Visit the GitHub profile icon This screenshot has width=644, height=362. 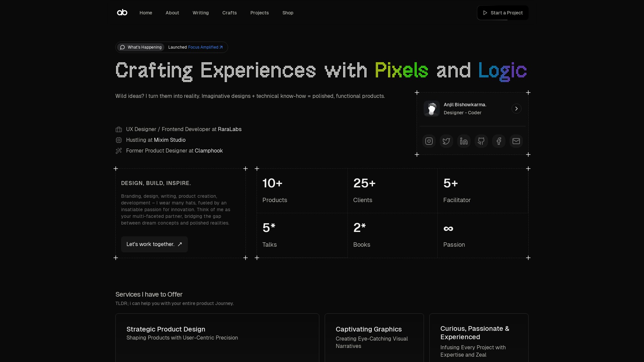click(481, 141)
